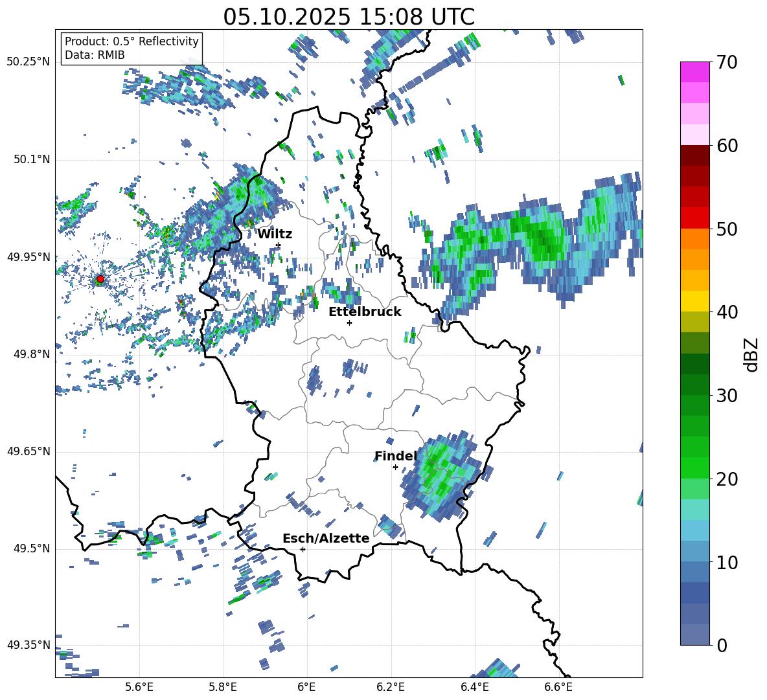This screenshot has height=700, width=767.
Task: Click the yellow colorbar segment
Action: pyautogui.click(x=694, y=302)
